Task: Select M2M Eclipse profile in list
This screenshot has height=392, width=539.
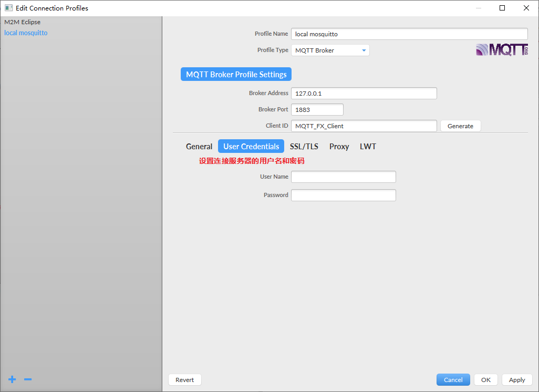Action: (23, 22)
